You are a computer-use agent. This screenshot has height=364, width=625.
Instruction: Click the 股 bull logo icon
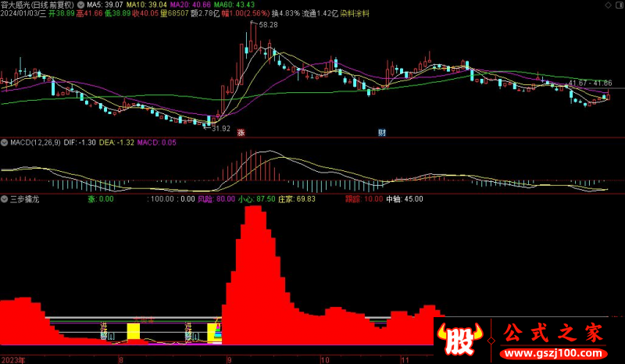(x=460, y=336)
